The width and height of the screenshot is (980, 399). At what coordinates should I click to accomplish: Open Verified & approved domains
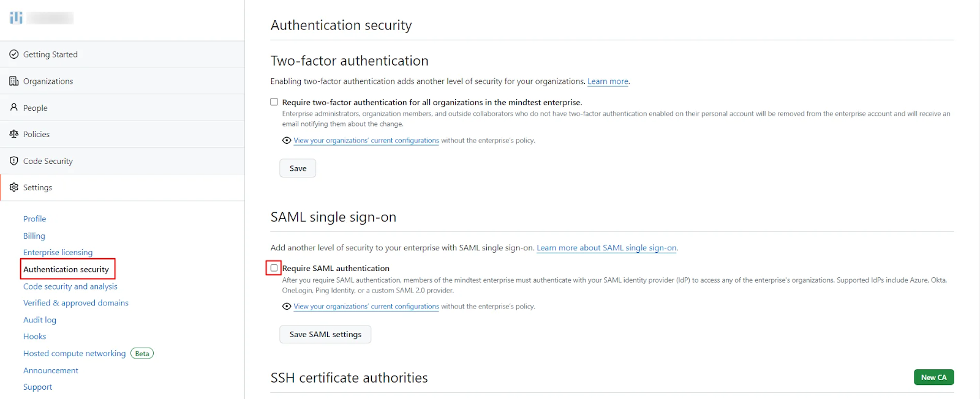click(x=76, y=303)
